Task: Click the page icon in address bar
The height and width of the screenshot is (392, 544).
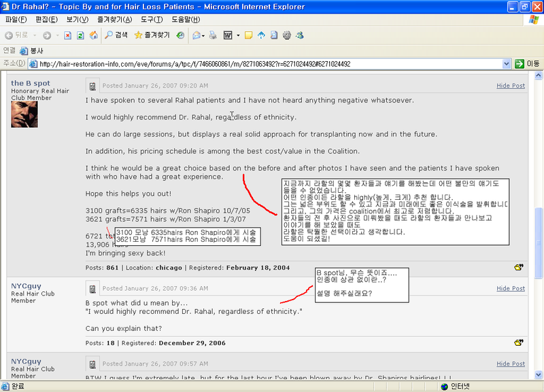Action: click(x=33, y=64)
